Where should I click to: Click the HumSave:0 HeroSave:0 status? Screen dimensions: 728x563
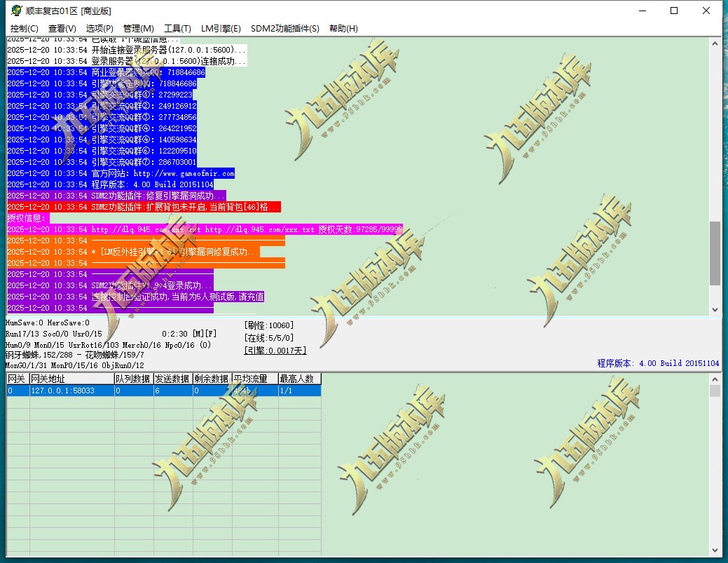tap(48, 323)
